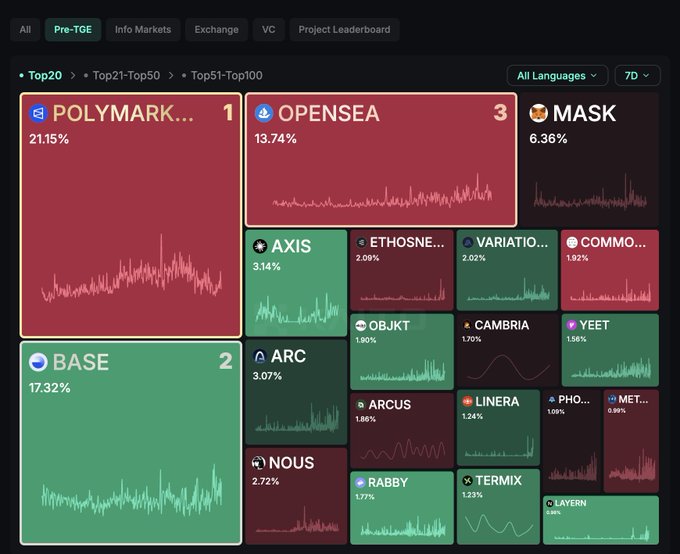The image size is (680, 554).
Task: Open the POLYMARK... tile title
Action: pos(123,114)
